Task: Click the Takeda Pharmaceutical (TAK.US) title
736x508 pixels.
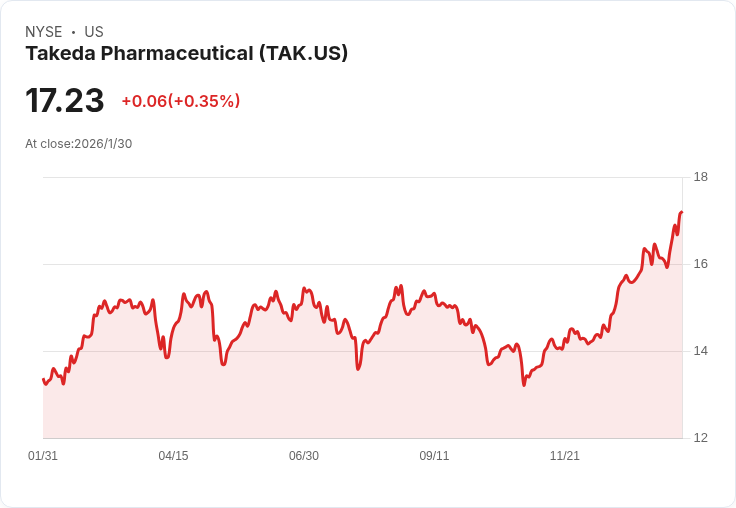Action: click(x=186, y=53)
